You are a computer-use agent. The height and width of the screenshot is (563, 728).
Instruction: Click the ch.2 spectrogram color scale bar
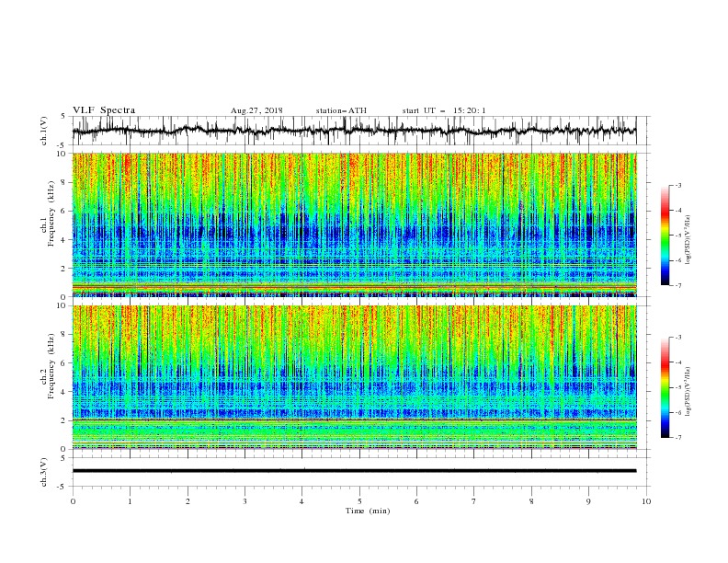coord(665,387)
